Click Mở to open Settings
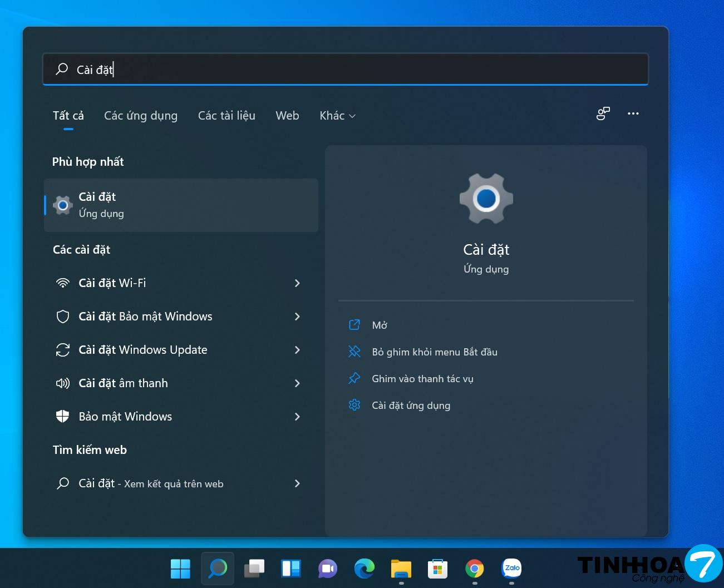 click(380, 325)
